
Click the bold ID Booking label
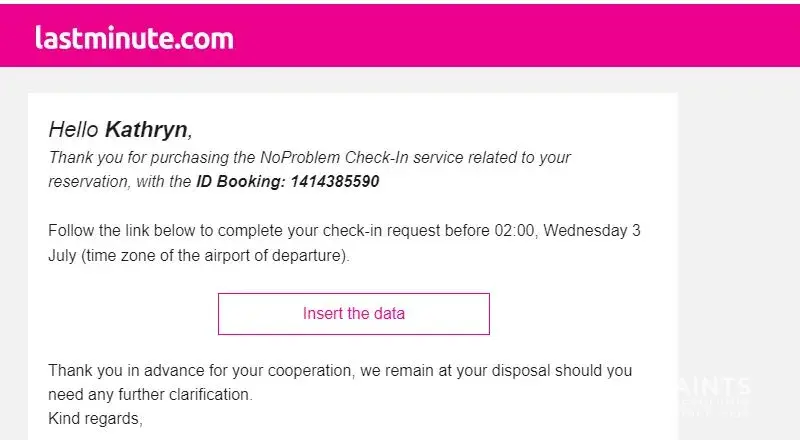[239, 182]
